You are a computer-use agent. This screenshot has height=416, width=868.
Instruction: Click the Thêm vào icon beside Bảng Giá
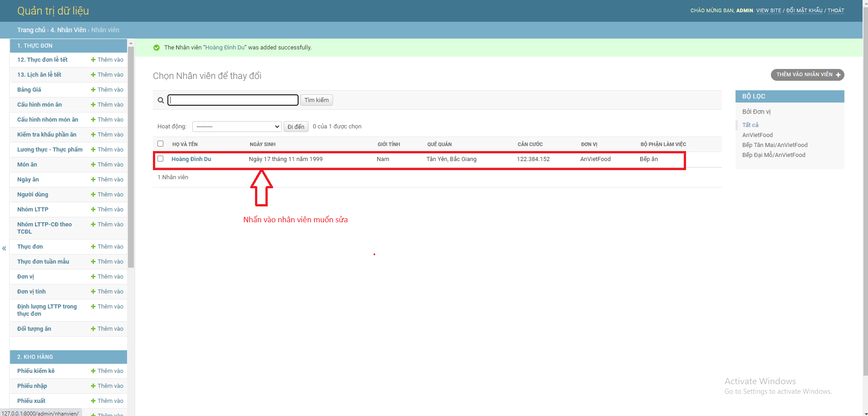(x=93, y=89)
